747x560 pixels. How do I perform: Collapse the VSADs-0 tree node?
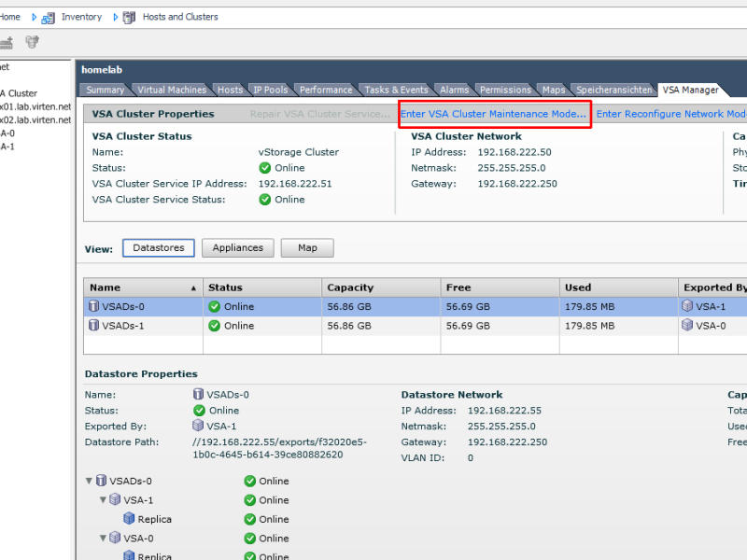(x=89, y=481)
